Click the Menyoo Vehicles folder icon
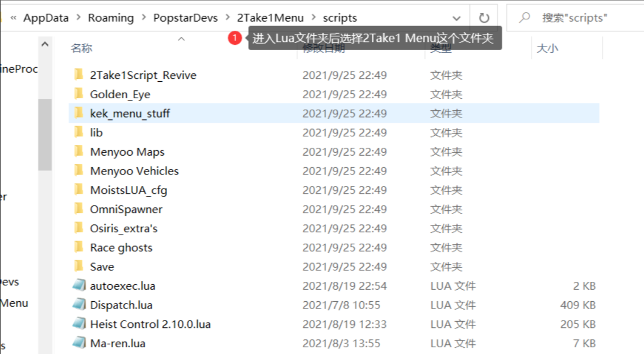 pyautogui.click(x=78, y=170)
